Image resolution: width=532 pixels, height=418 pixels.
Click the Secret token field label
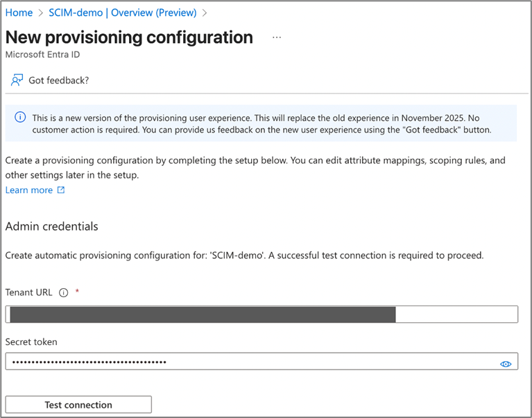coord(33,342)
